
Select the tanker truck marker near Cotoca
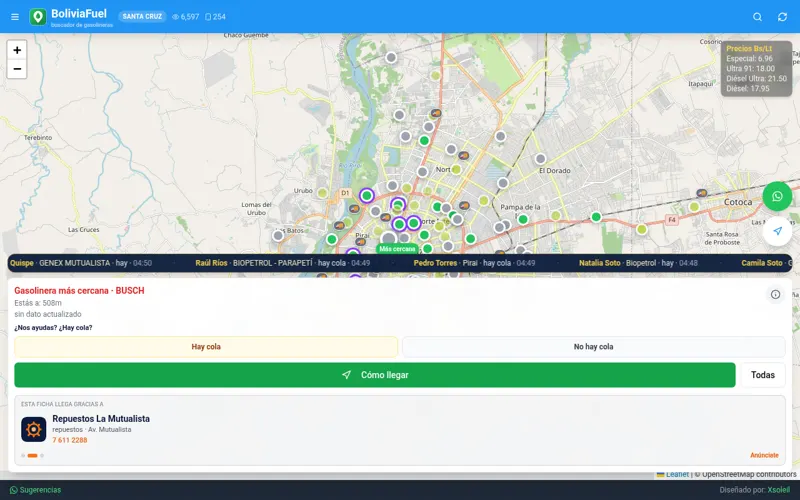(x=702, y=193)
